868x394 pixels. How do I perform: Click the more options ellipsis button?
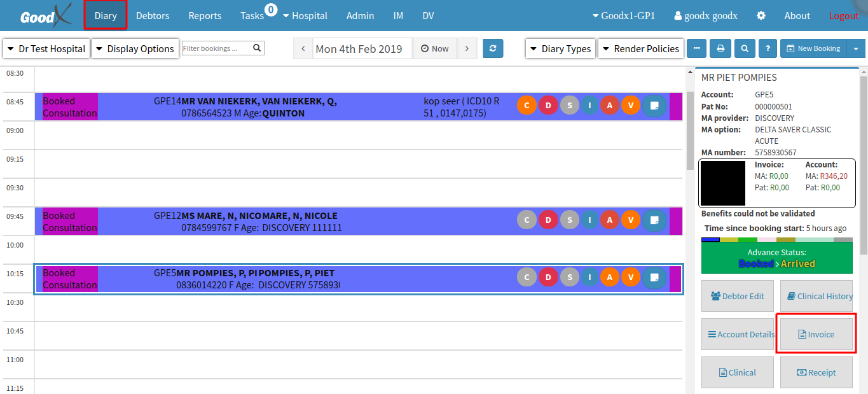tap(697, 48)
